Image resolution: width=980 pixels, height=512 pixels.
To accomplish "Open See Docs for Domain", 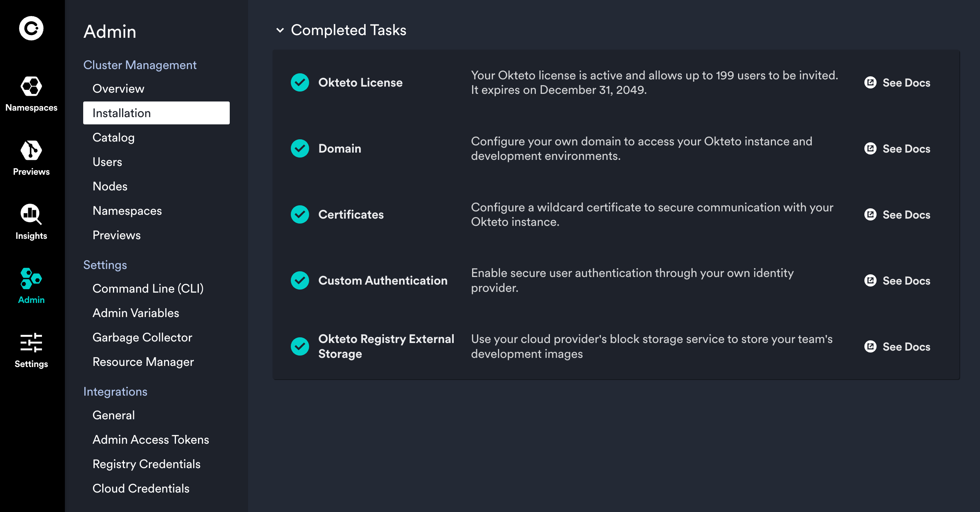I will pyautogui.click(x=906, y=148).
